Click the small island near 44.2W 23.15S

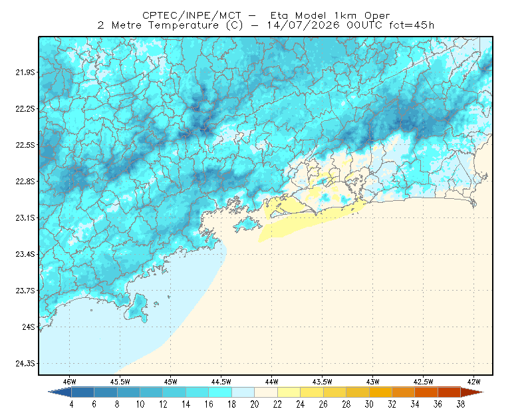[x=247, y=224]
